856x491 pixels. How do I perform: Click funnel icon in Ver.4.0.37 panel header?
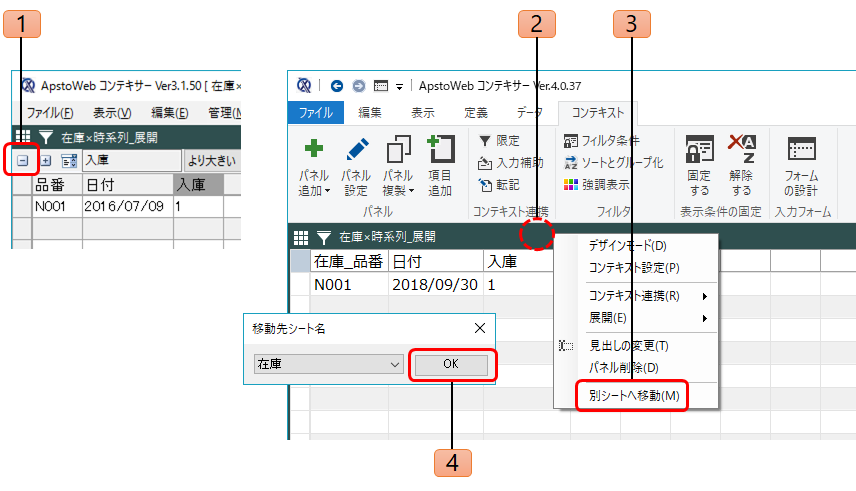coord(324,237)
